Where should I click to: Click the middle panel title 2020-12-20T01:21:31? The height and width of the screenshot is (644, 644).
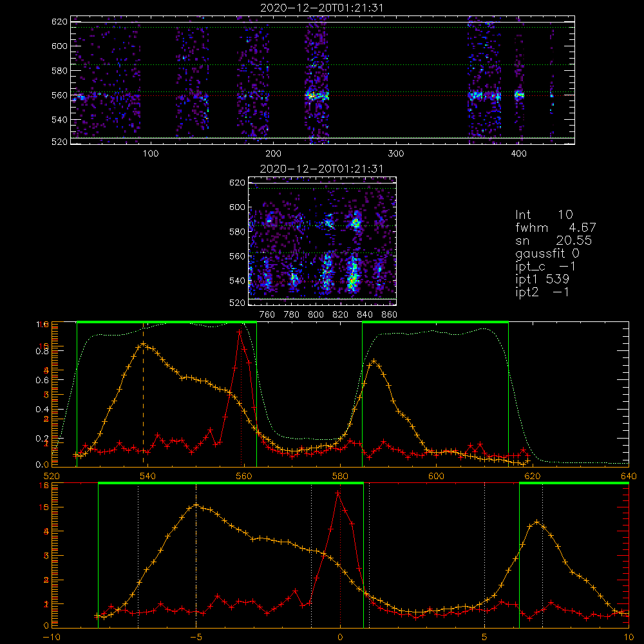[x=321, y=169]
